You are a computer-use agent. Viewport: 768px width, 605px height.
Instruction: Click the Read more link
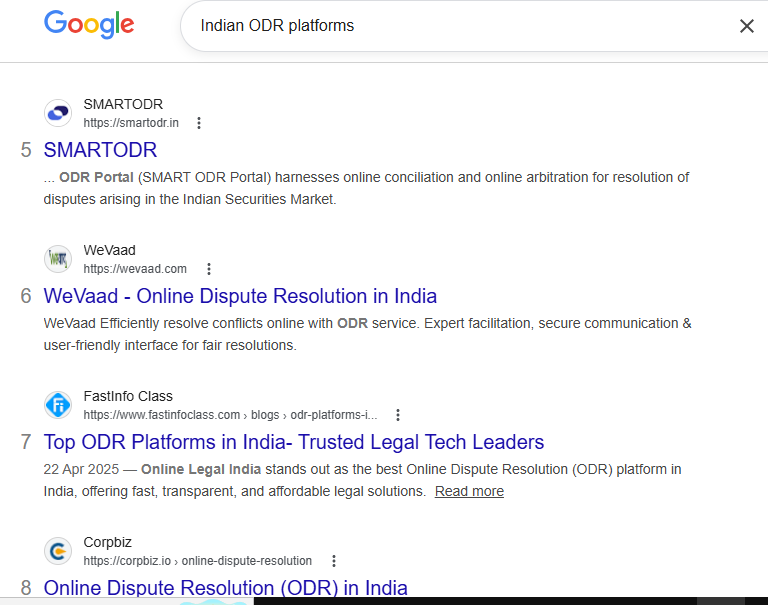pyautogui.click(x=469, y=491)
